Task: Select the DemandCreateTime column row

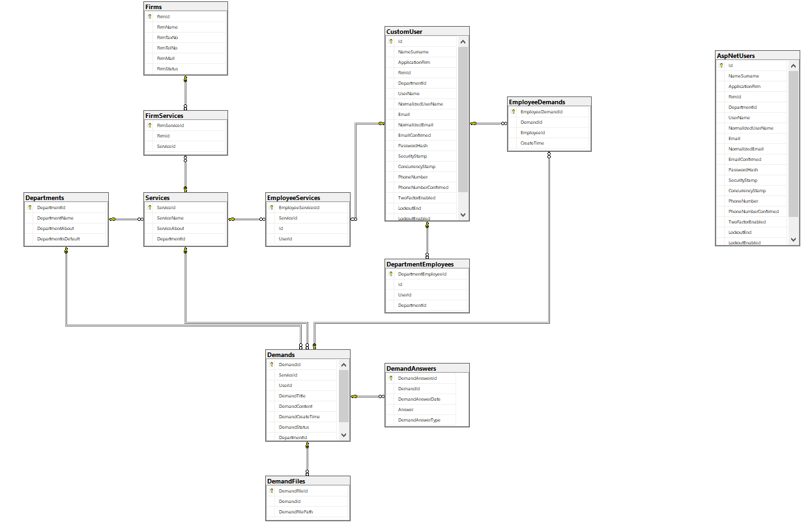Action: 302,417
